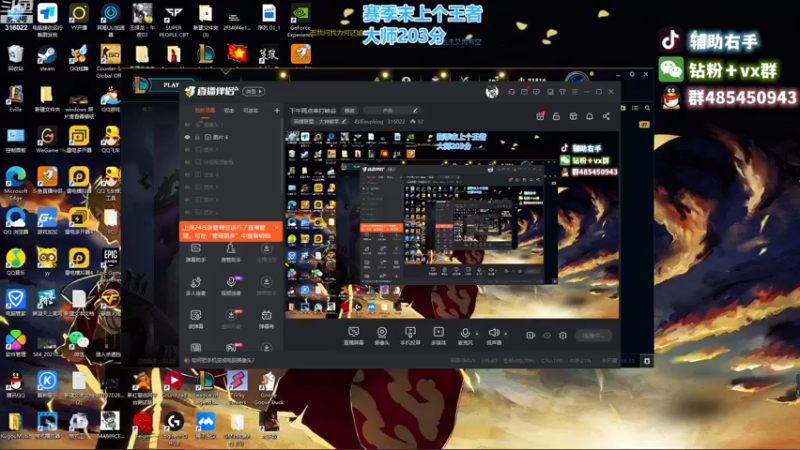The height and width of the screenshot is (450, 800).
Task: Toggle the lock on 图片 4 source
Action: (x=197, y=137)
